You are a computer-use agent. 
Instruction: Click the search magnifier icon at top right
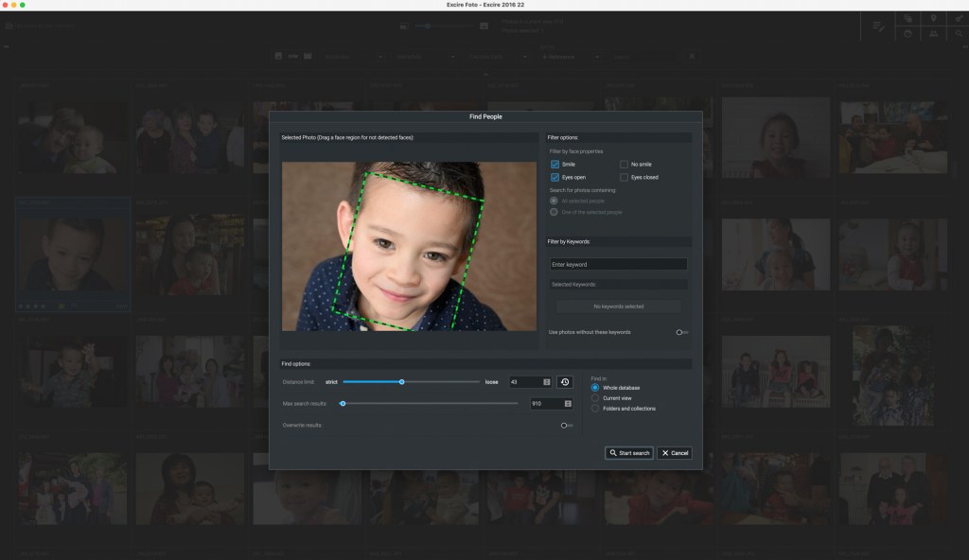click(x=959, y=33)
